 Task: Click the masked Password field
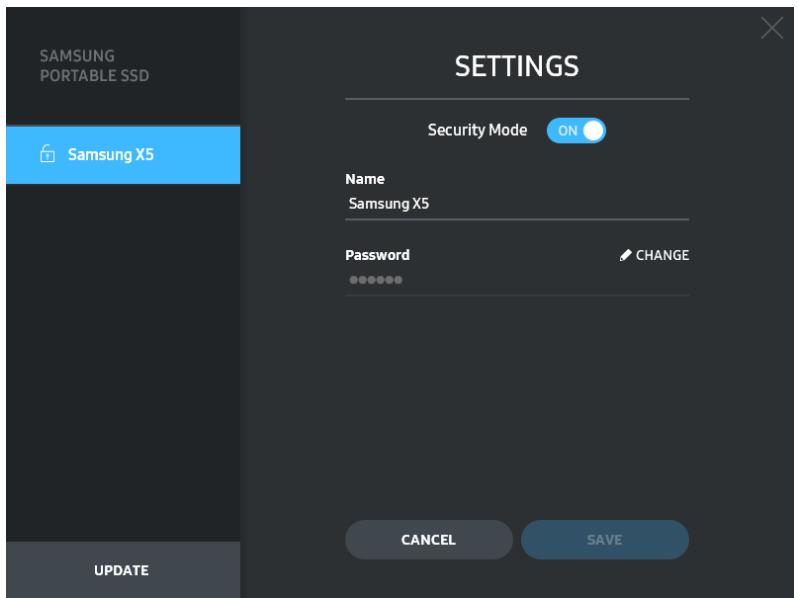pos(517,280)
